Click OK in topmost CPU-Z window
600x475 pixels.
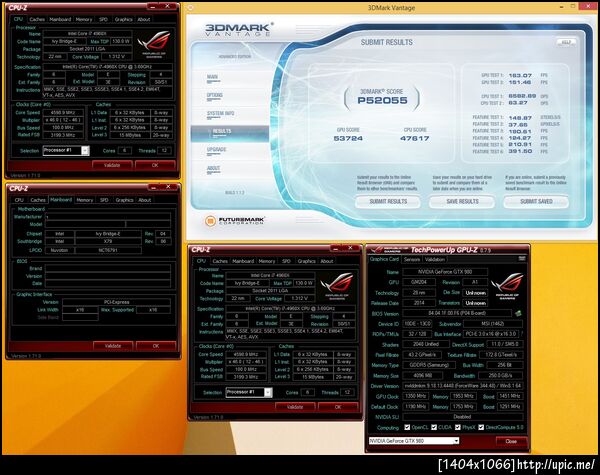pyautogui.click(x=155, y=165)
